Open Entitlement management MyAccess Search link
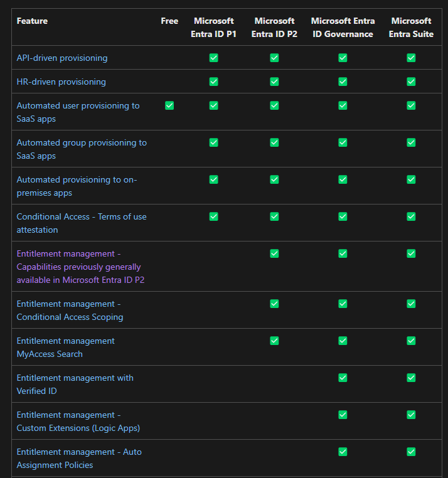 click(65, 348)
